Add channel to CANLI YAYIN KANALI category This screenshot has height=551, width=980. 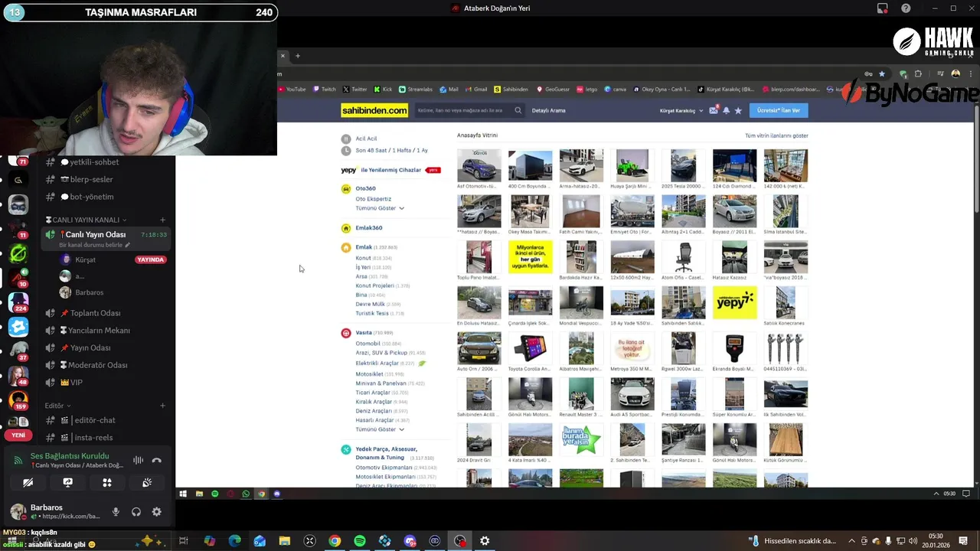[162, 220]
